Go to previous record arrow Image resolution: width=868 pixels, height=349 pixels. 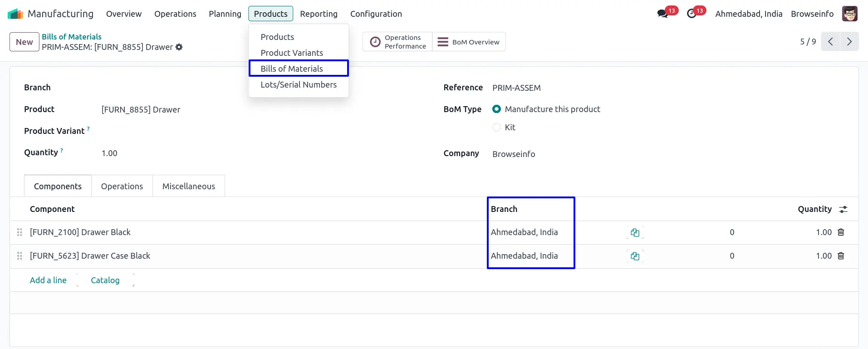pos(830,42)
